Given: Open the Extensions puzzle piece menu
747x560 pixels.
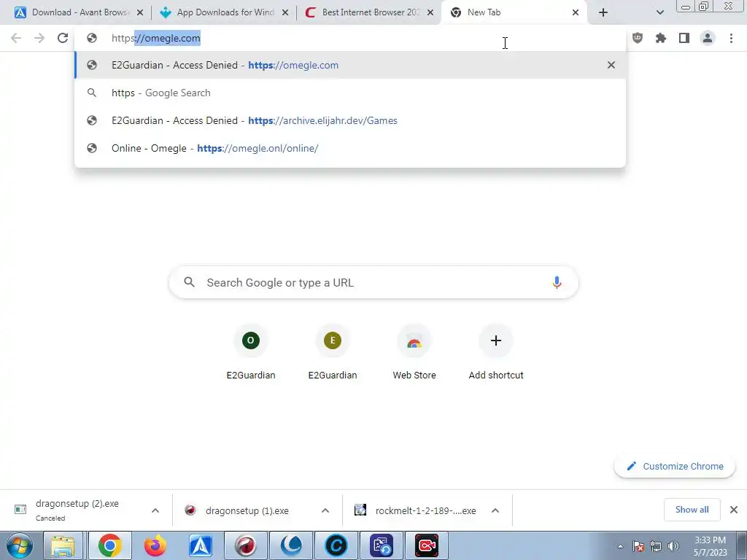Looking at the screenshot, I should point(661,38).
